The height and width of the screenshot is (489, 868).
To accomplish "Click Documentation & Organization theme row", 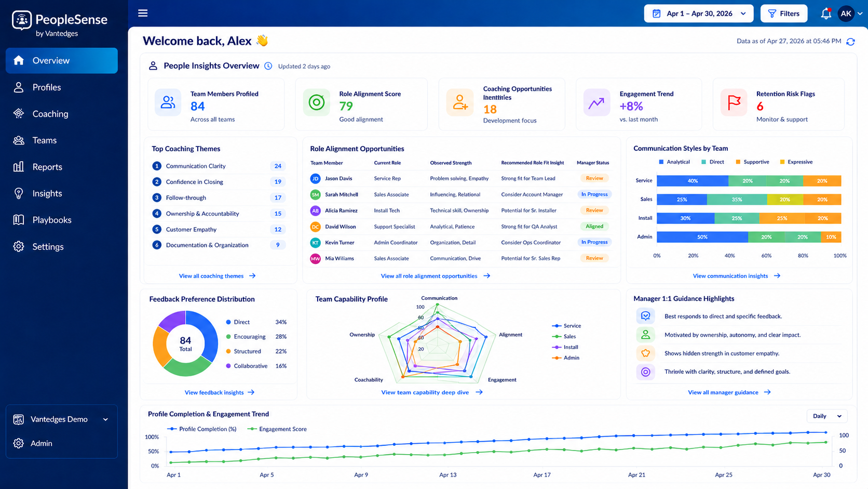I will [219, 245].
